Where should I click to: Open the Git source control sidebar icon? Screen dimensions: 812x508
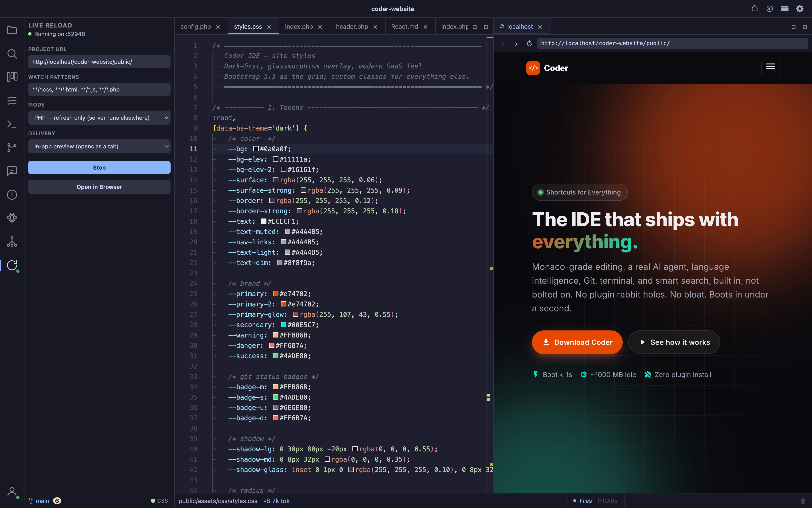click(12, 147)
